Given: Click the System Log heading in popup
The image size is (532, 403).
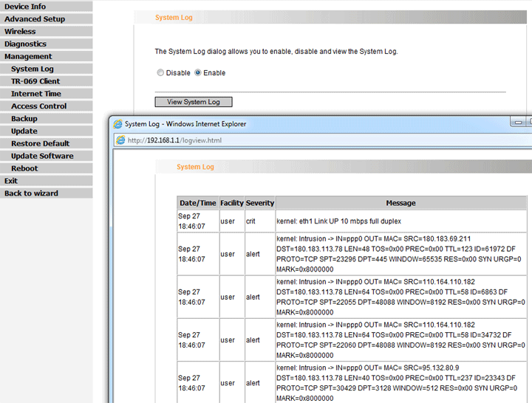Looking at the screenshot, I should 195,167.
